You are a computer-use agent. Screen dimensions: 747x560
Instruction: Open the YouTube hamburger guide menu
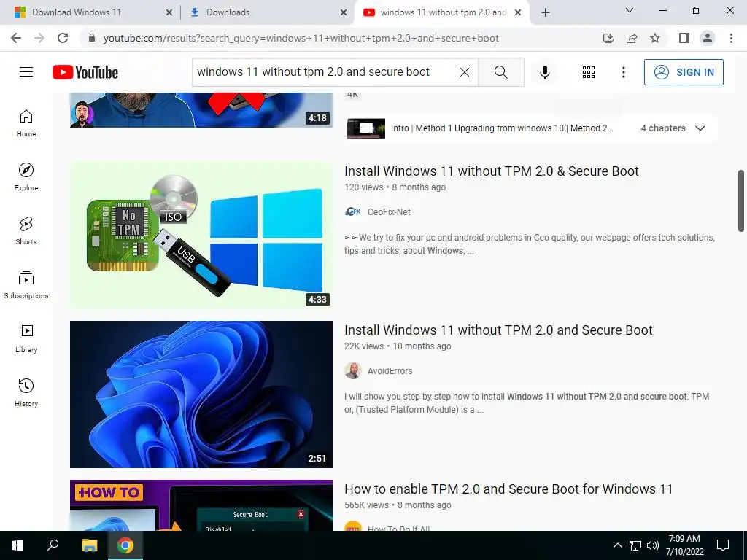26,72
